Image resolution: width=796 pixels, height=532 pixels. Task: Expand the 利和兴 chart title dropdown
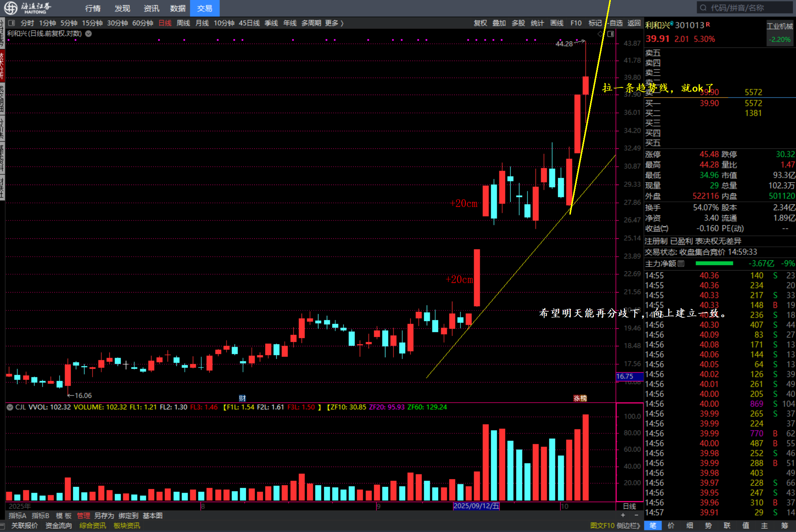[x=88, y=34]
